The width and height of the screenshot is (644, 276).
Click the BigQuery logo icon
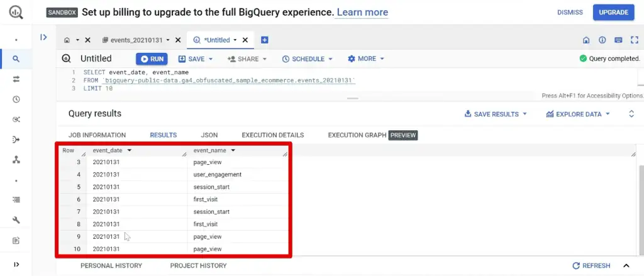pyautogui.click(x=16, y=13)
